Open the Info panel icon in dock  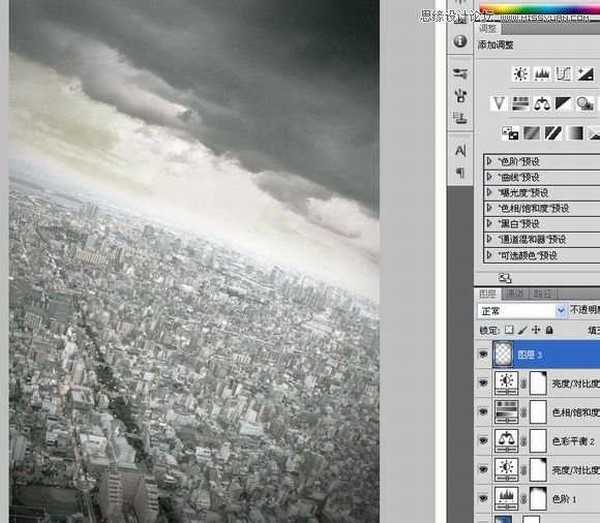(x=460, y=41)
